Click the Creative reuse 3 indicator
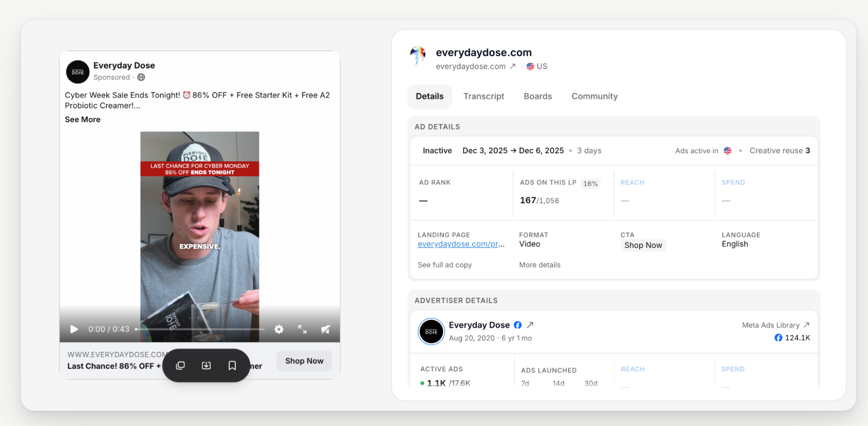The width and height of the screenshot is (868, 426). [780, 151]
